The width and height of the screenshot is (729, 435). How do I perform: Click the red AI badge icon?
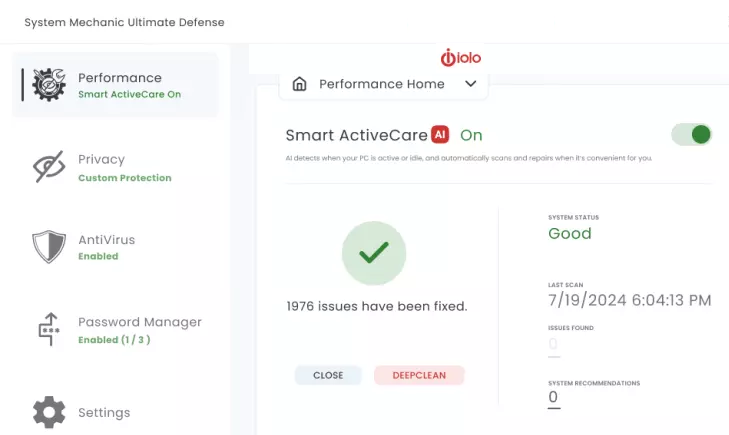tap(441, 135)
